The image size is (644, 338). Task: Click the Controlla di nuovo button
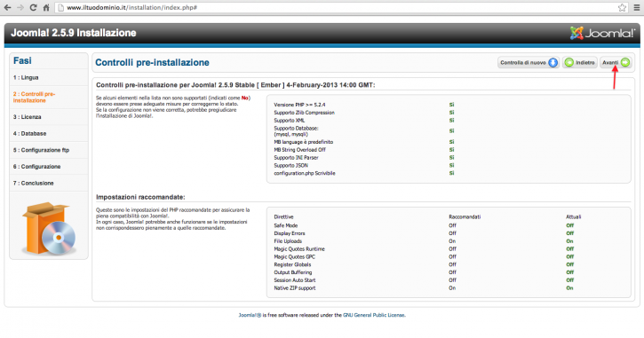pos(529,62)
